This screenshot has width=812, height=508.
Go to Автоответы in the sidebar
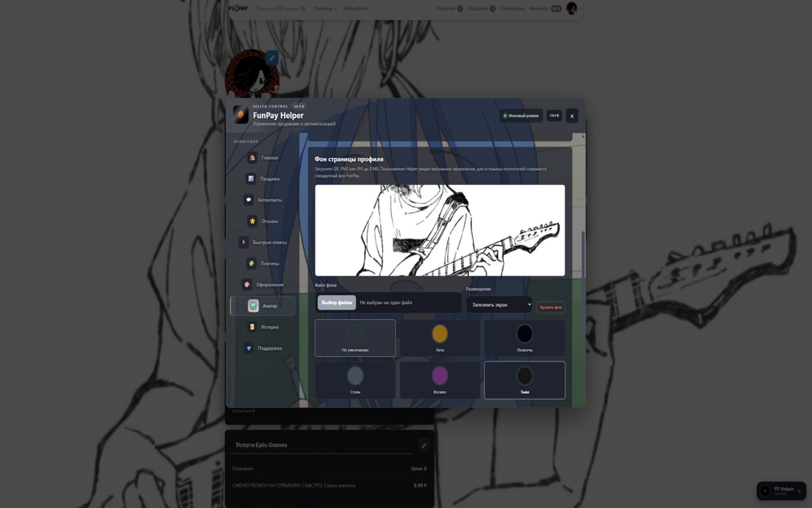263,200
